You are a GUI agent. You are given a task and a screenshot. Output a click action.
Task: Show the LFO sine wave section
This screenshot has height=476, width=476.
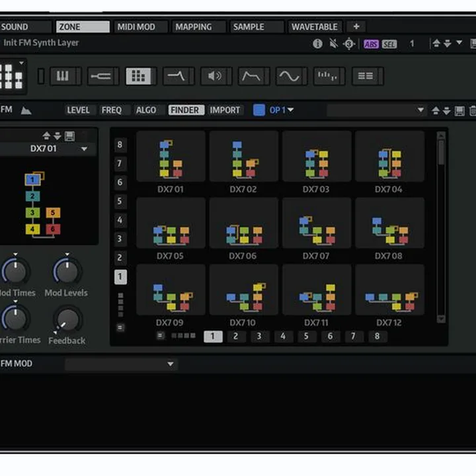[290, 76]
